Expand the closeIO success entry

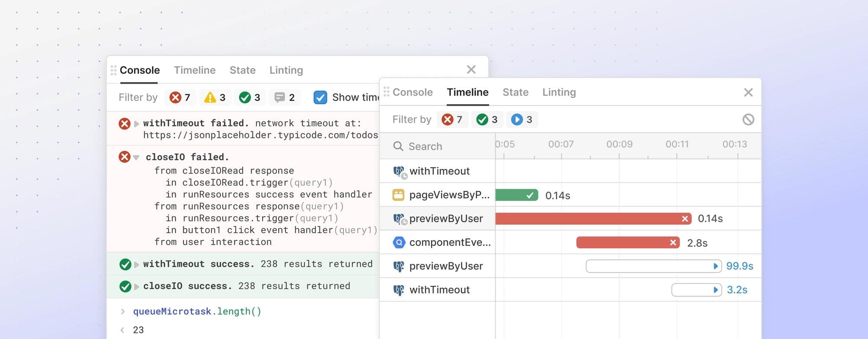(136, 286)
